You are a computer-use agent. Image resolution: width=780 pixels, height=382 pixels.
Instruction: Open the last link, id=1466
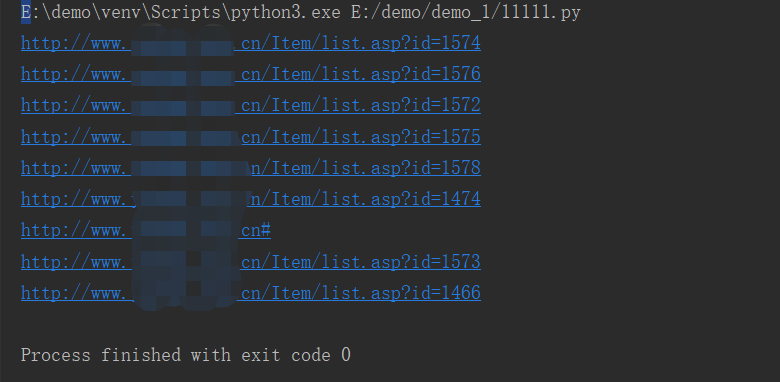pyautogui.click(x=251, y=293)
